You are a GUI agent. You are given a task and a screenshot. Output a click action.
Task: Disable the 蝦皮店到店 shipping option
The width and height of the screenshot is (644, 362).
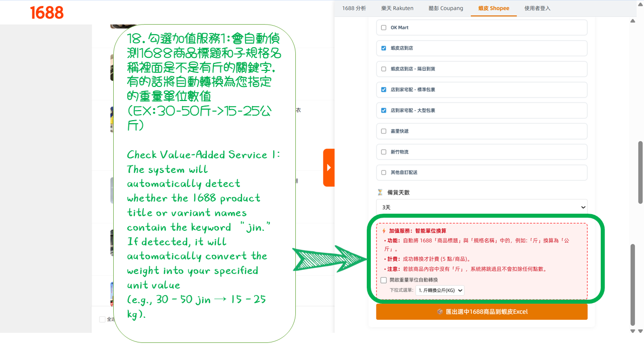pos(384,48)
